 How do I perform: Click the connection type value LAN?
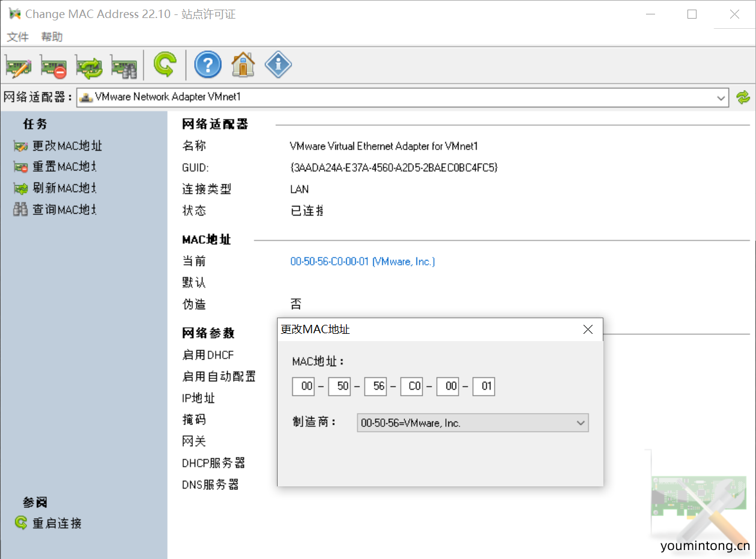299,189
